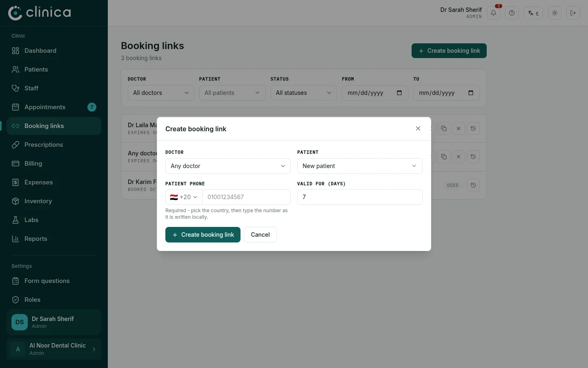The width and height of the screenshot is (588, 368).
Task: Copy the Dr Laila booking link
Action: pyautogui.click(x=444, y=128)
